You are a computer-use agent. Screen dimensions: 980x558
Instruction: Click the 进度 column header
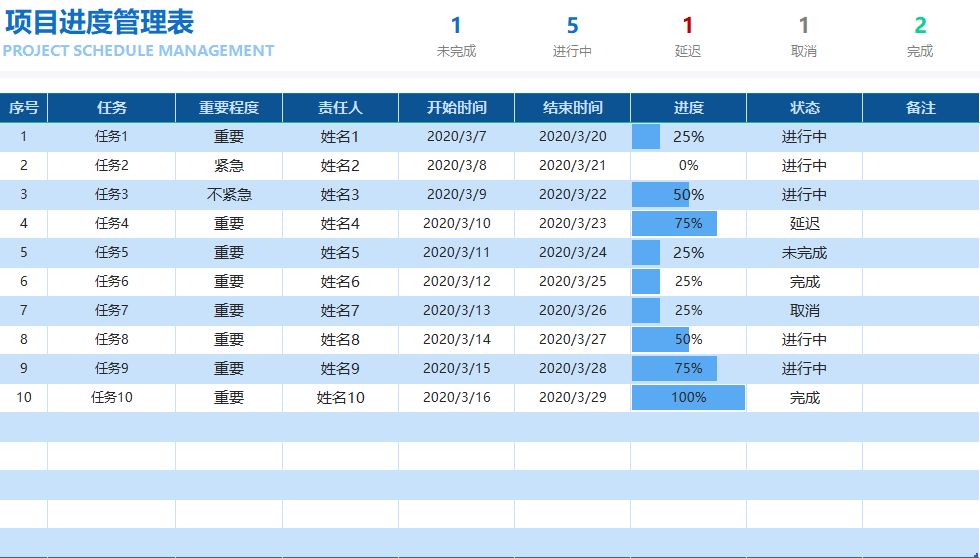click(688, 107)
